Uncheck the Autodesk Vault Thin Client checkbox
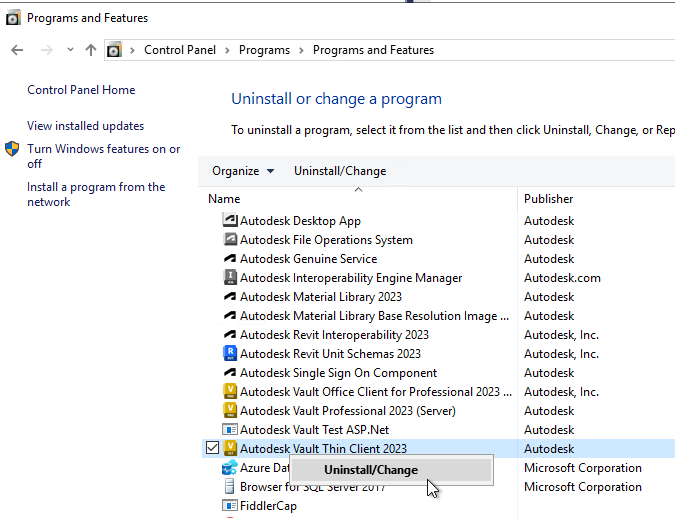This screenshot has height=518, width=675. pyautogui.click(x=212, y=448)
